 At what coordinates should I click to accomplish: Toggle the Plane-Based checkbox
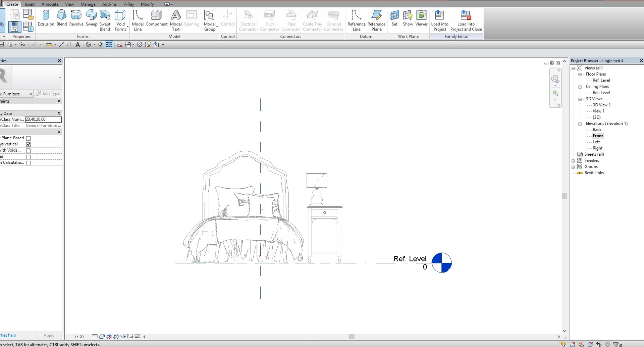(x=29, y=138)
